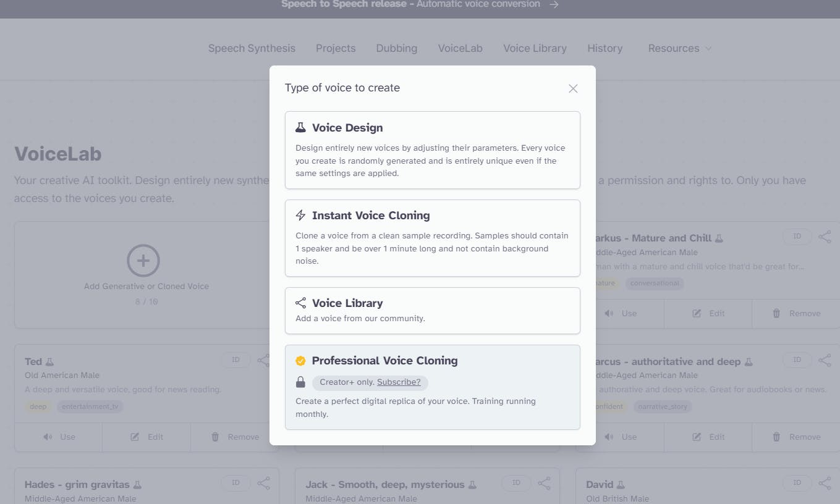Edit the Mature and Chill voice
The height and width of the screenshot is (504, 840).
click(x=708, y=313)
